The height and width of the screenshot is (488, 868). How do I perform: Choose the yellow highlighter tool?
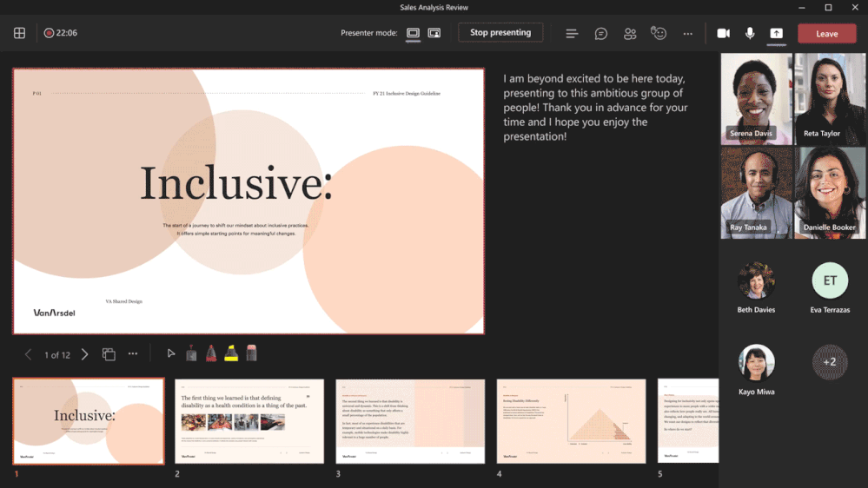click(232, 353)
